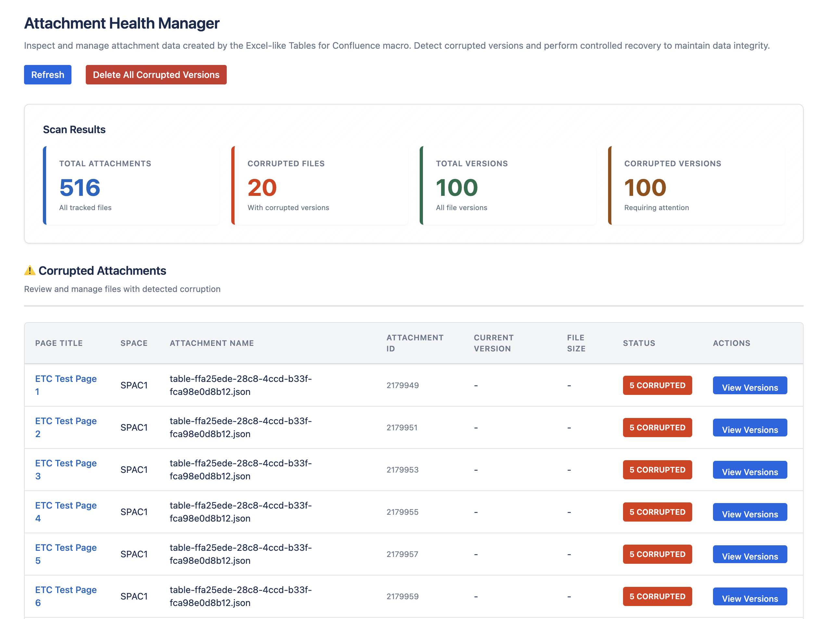Image resolution: width=840 pixels, height=619 pixels.
Task: Open the ETC Test Page 5 link
Action: pyautogui.click(x=66, y=554)
